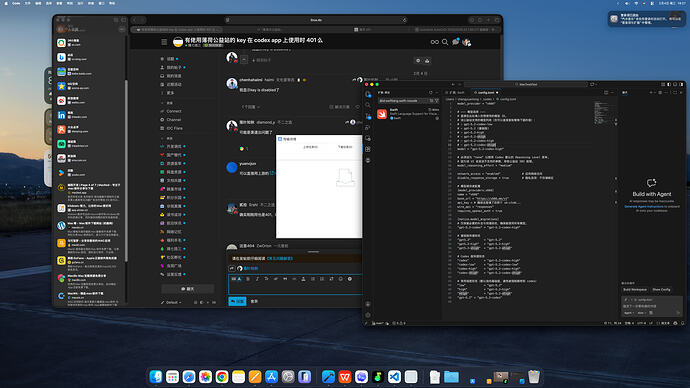Toggle italic formatting in composer toolbar

point(257,279)
